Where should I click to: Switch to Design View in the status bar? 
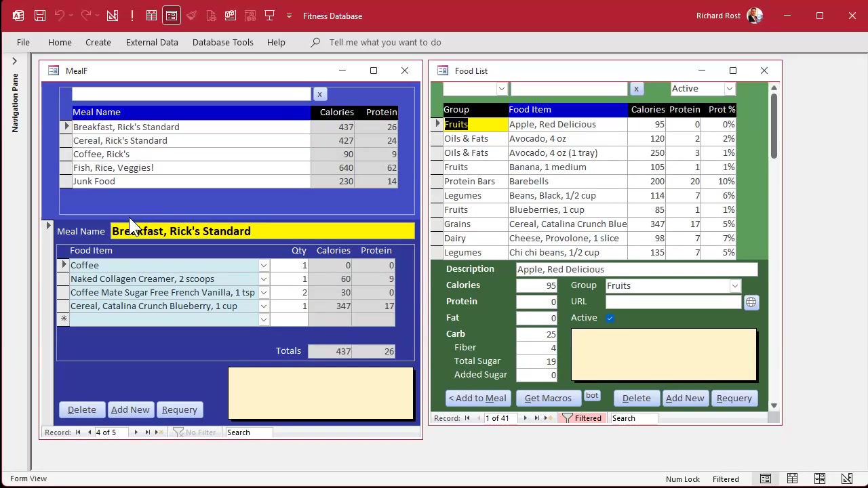pos(847,479)
